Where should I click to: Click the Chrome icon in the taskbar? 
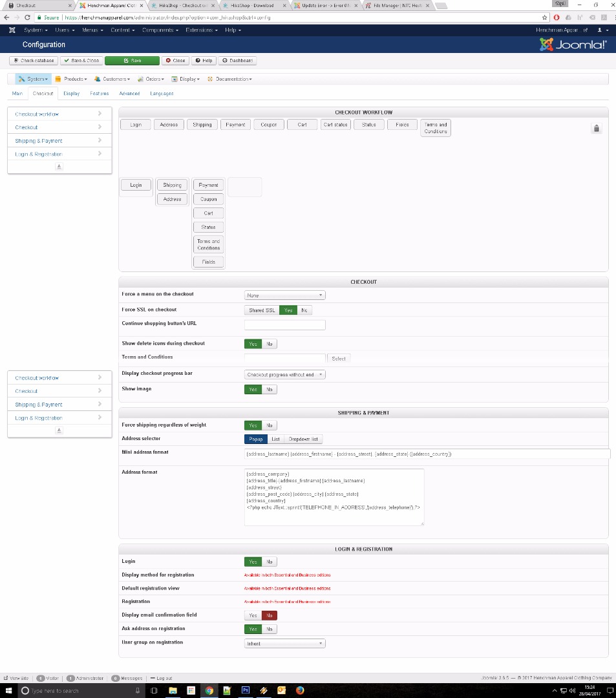[209, 690]
